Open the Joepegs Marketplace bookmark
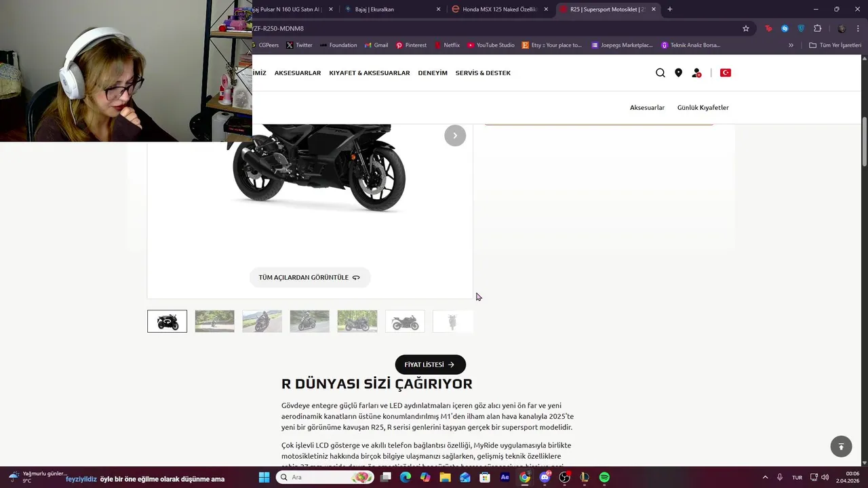Viewport: 868px width, 488px height. [622, 45]
